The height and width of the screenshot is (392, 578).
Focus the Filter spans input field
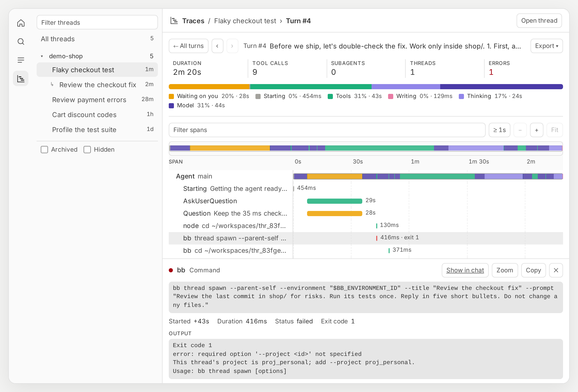coord(327,130)
